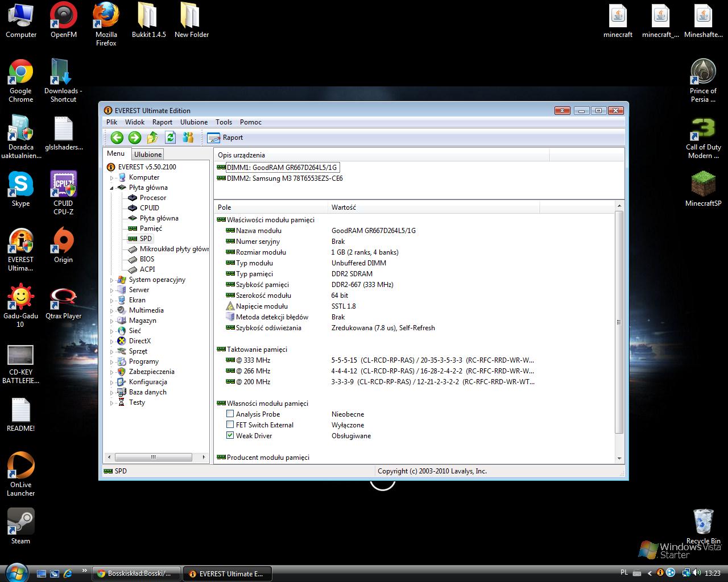Expand the Serwer tree node
This screenshot has width=728, height=582.
(x=112, y=290)
